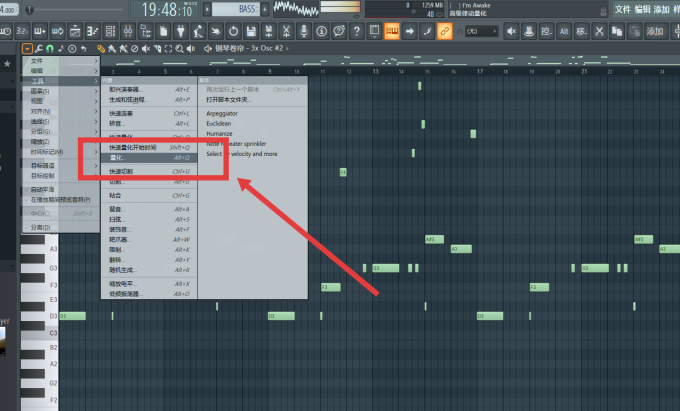680x411 pixels.
Task: Click the 添加 button in top toolbar
Action: [x=655, y=31]
